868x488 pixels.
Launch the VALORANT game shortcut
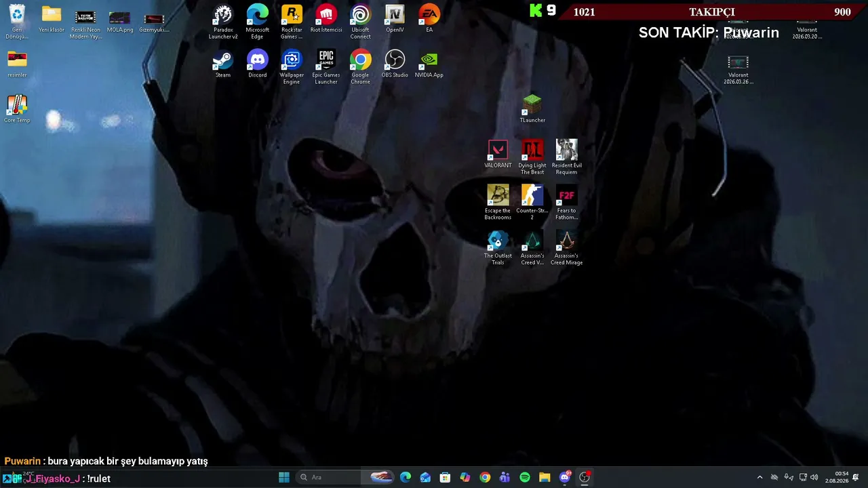click(498, 155)
